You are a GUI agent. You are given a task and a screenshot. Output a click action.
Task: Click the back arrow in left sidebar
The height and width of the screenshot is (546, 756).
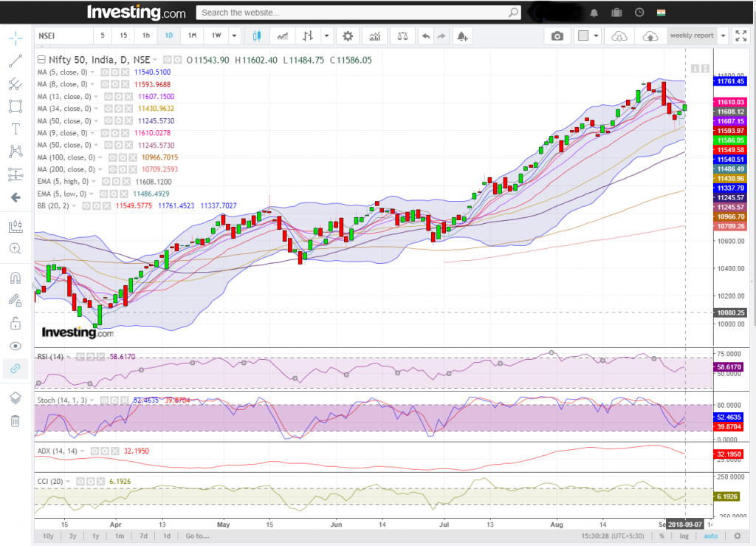(16, 197)
